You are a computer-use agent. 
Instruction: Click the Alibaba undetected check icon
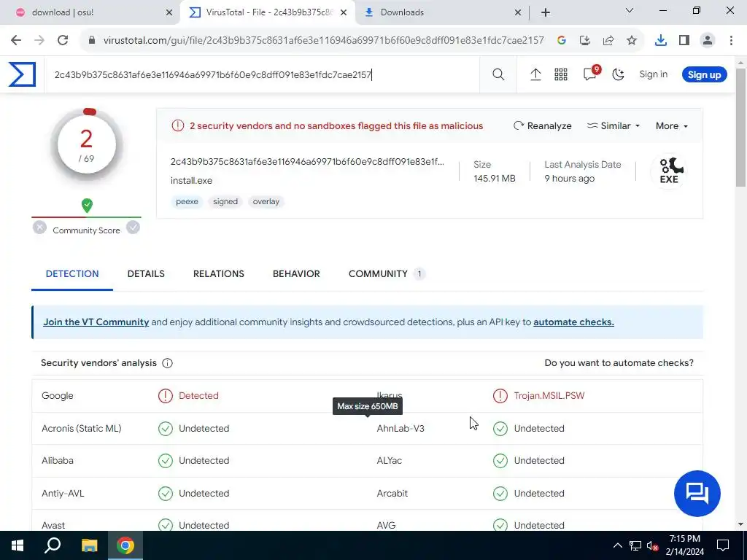166,461
